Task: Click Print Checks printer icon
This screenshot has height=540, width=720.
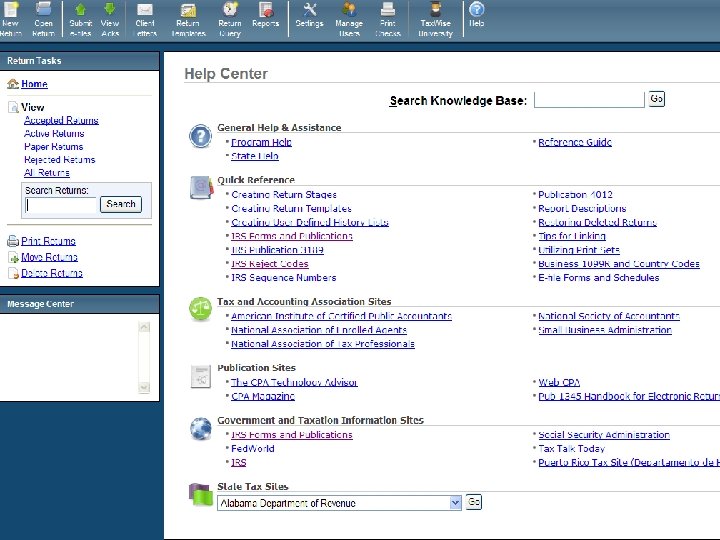Action: pos(388,9)
